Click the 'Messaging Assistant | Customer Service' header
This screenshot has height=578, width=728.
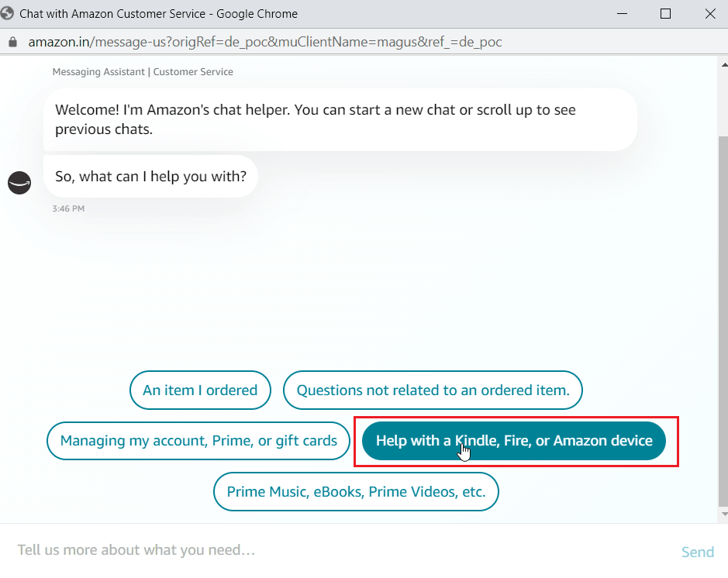[x=143, y=72]
